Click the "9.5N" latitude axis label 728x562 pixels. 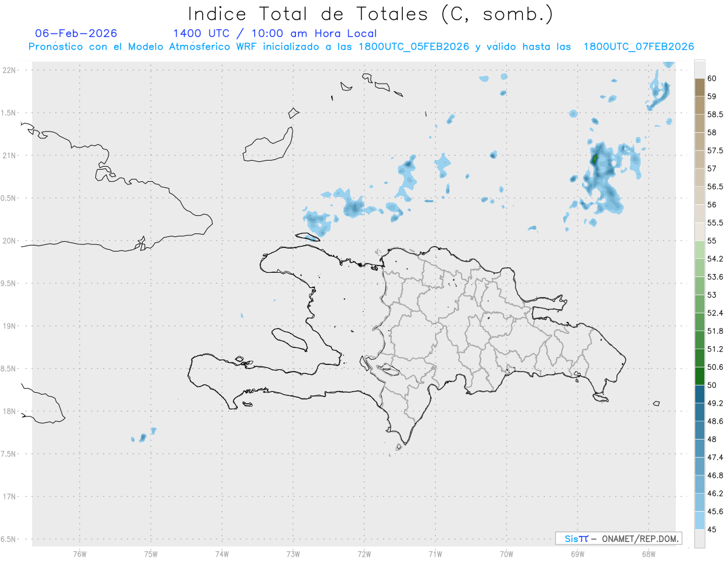8,283
